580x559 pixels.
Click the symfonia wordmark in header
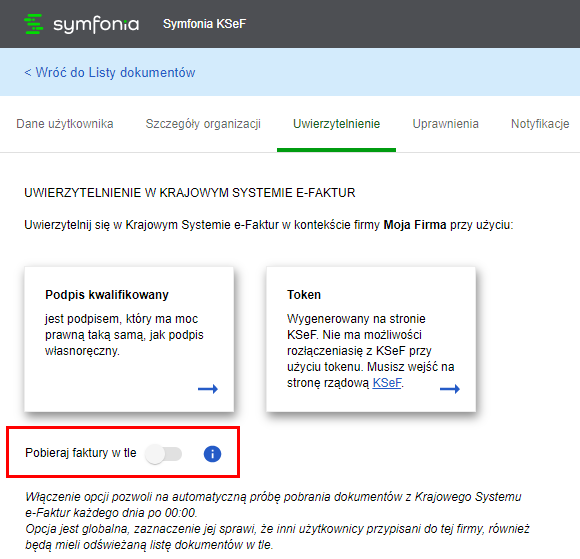coord(96,24)
